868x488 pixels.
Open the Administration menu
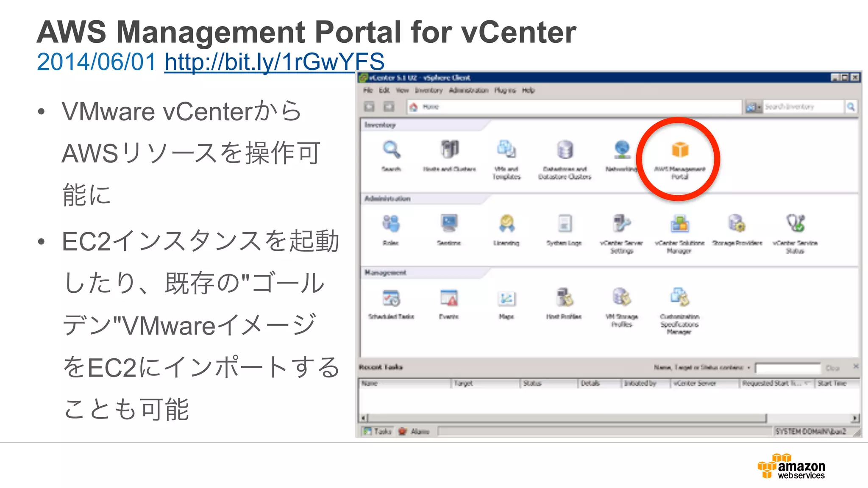469,90
